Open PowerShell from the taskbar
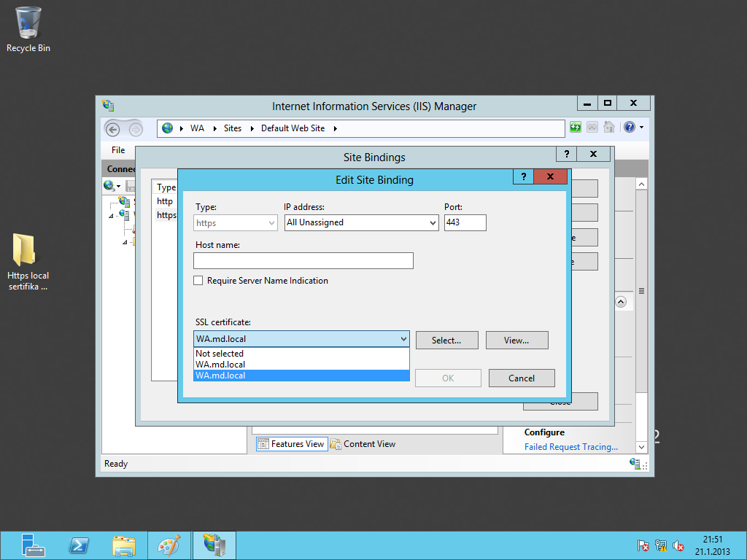747x560 pixels. point(79,545)
